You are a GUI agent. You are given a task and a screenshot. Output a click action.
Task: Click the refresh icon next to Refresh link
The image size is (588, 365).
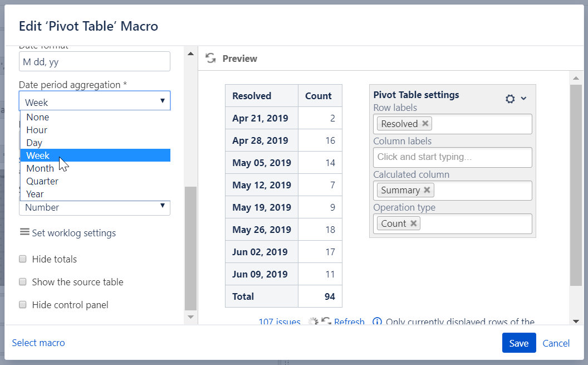[x=326, y=322]
